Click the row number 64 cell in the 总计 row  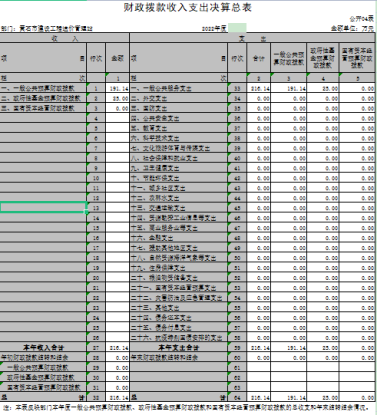pos(237,398)
